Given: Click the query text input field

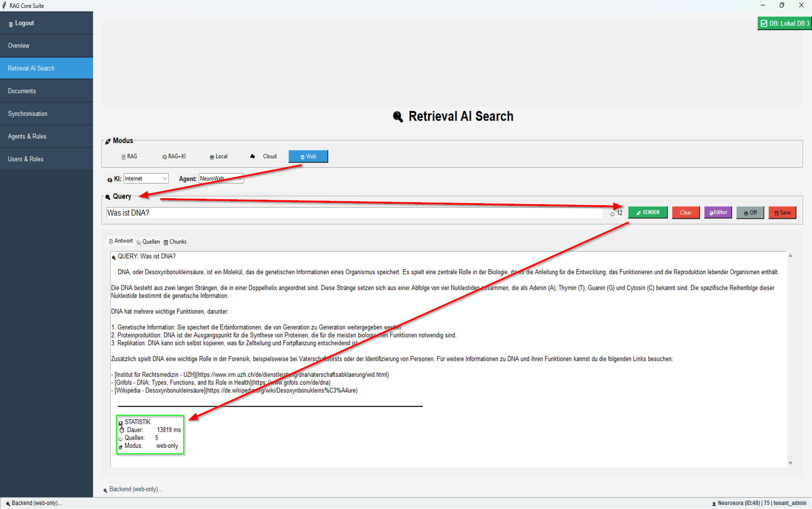Looking at the screenshot, I should click(354, 213).
